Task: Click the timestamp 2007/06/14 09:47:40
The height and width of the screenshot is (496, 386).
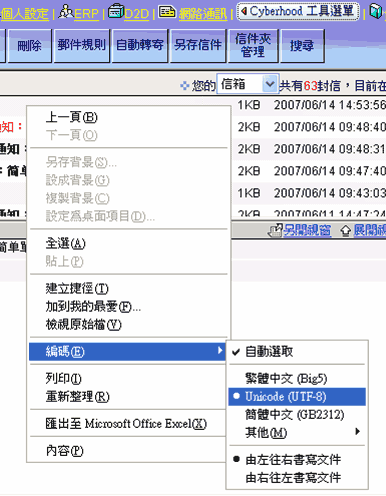Action: (x=330, y=171)
